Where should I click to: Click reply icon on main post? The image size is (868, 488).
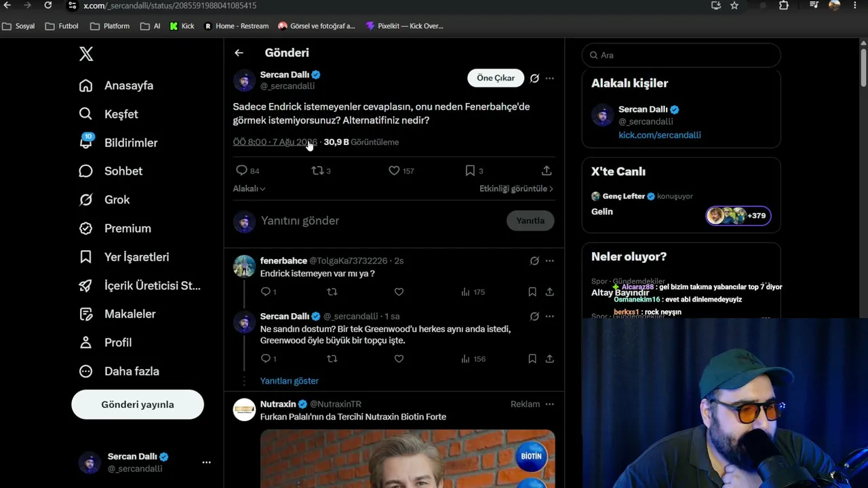pyautogui.click(x=241, y=171)
